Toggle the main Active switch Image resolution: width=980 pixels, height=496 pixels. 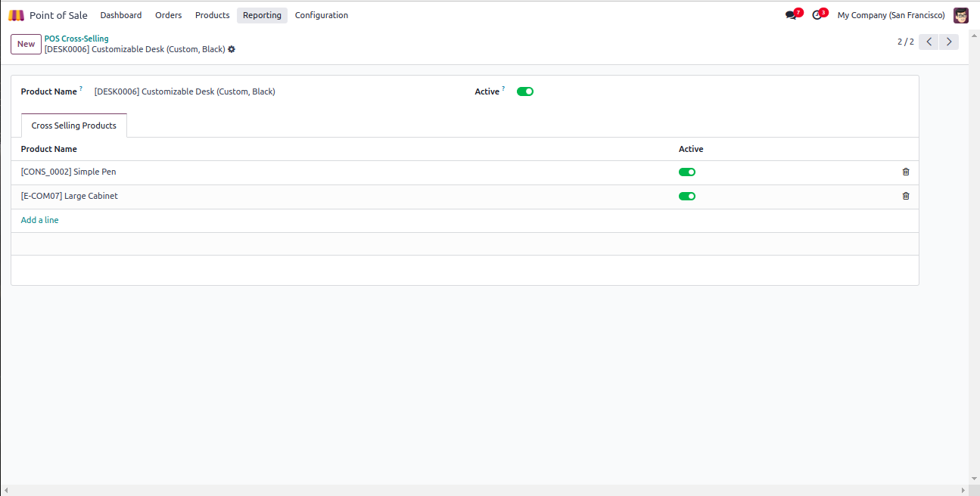tap(525, 91)
